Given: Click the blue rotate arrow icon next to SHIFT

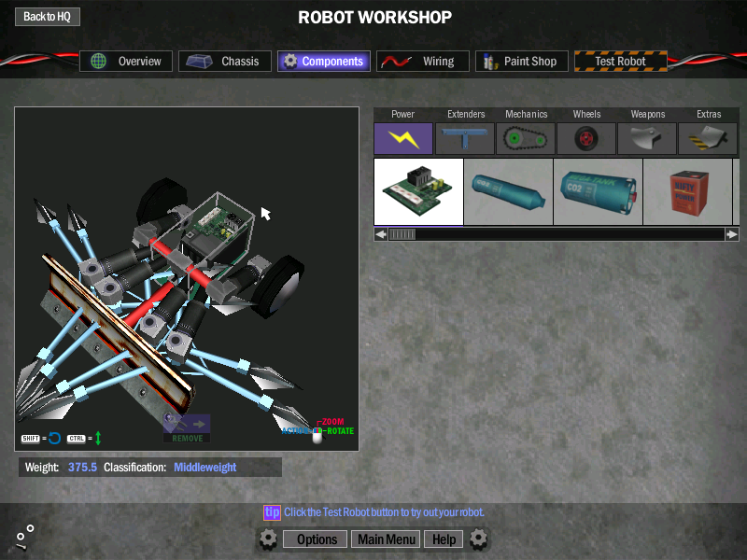Looking at the screenshot, I should [x=55, y=438].
